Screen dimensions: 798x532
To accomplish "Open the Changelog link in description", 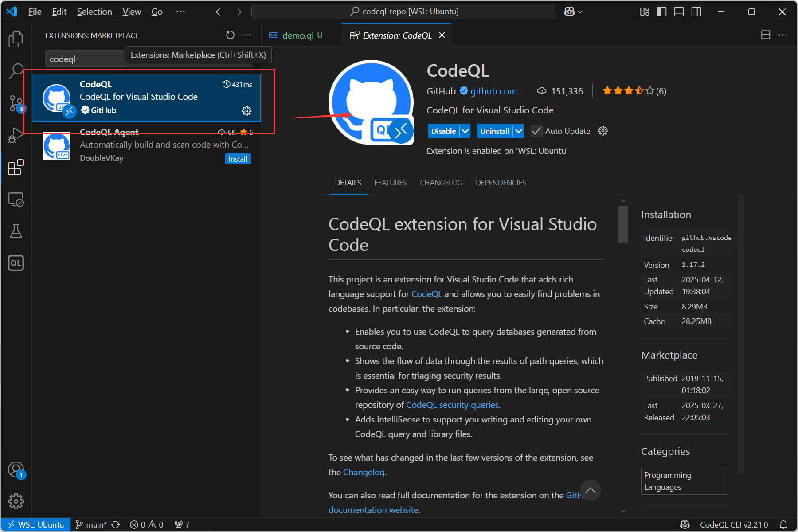I will point(364,472).
